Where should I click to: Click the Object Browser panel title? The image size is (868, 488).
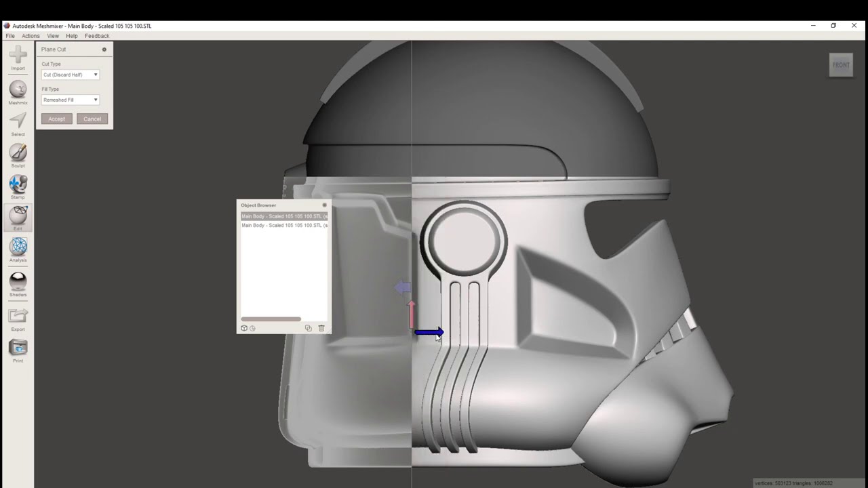[258, 205]
